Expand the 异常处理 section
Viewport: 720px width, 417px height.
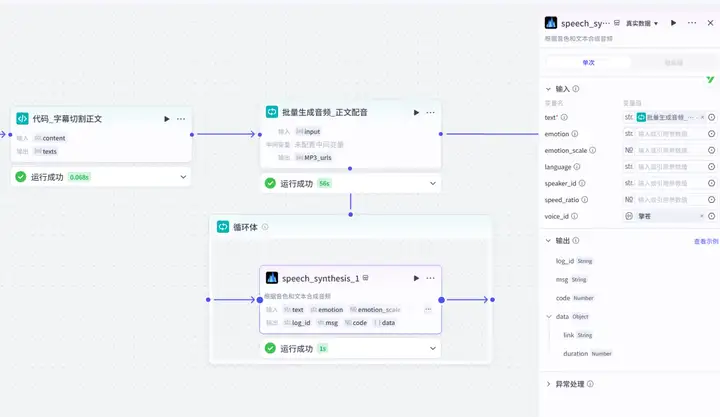tap(548, 384)
